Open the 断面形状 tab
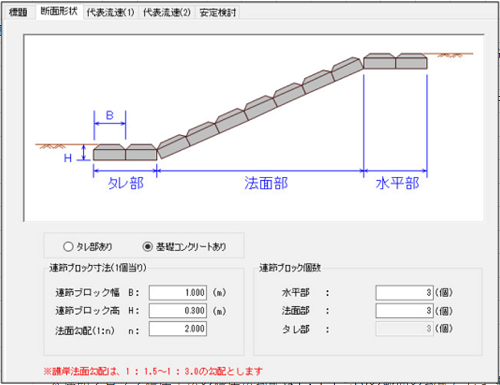Screen dimensions: 500x385 pyautogui.click(x=59, y=12)
